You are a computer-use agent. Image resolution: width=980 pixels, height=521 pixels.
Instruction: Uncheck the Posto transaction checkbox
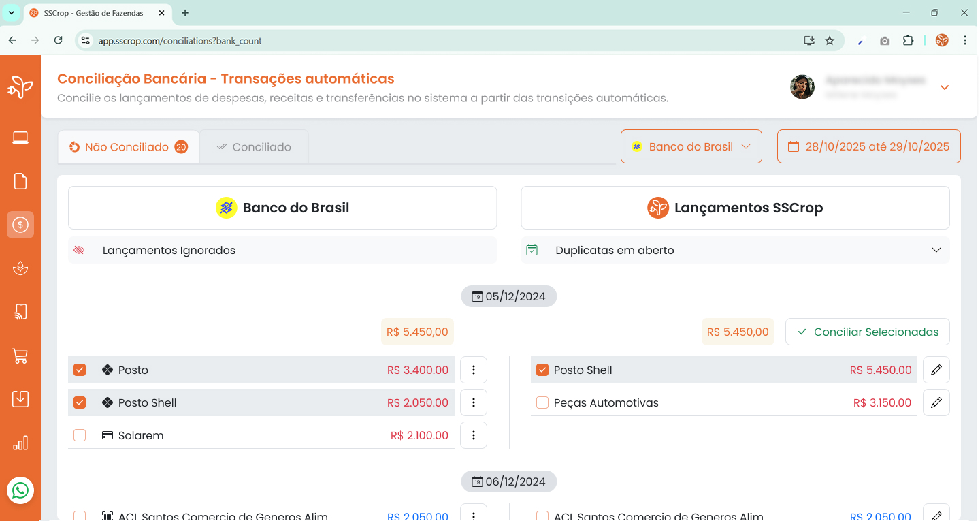[80, 369]
